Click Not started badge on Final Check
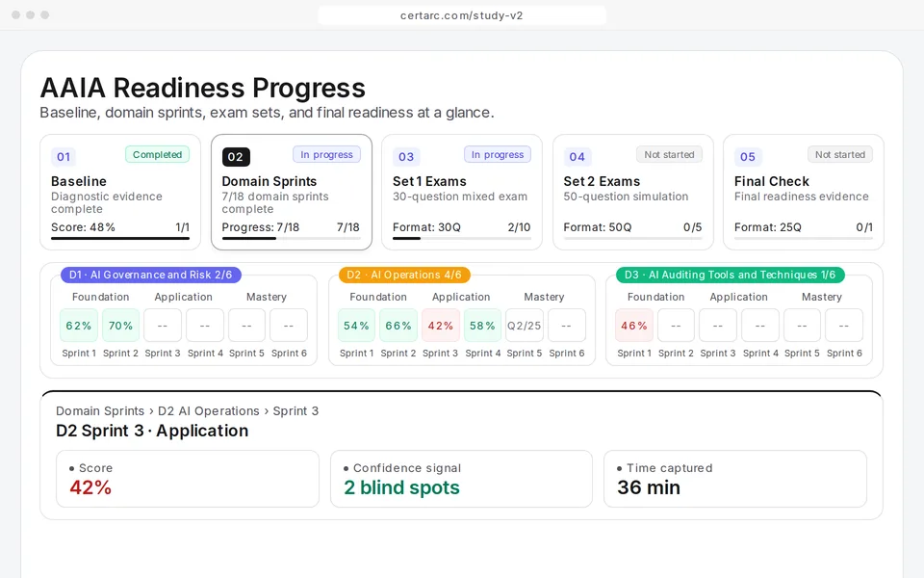Viewport: 924px width, 578px height. click(840, 154)
